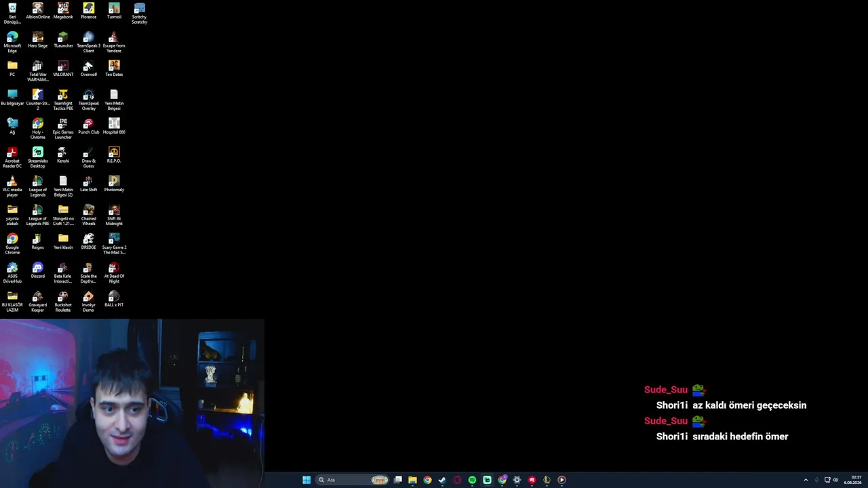Click the Scale the Depths icon
868x488 pixels.
(x=89, y=272)
